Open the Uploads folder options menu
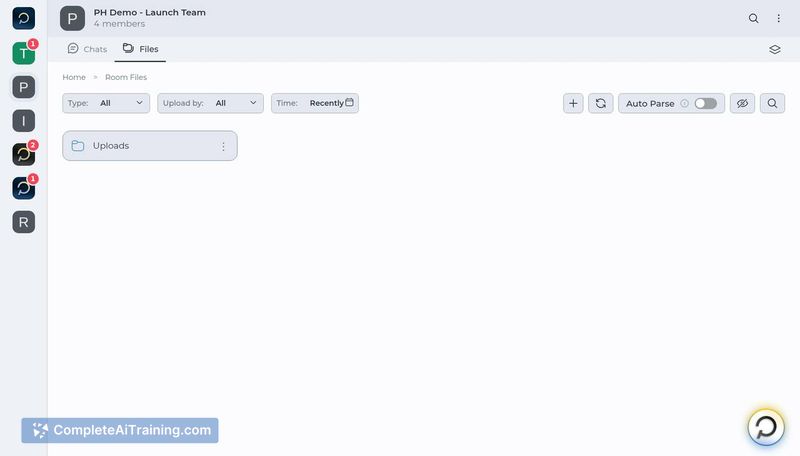The image size is (800, 456). (x=223, y=146)
